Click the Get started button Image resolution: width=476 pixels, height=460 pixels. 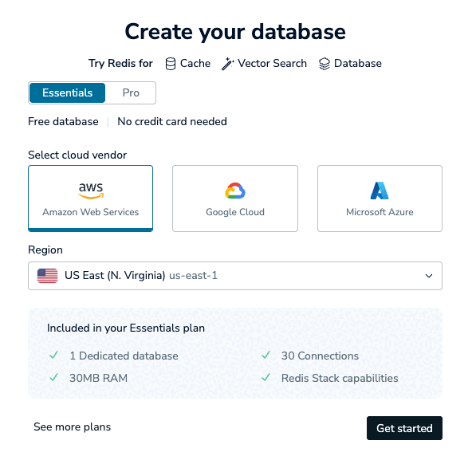pyautogui.click(x=404, y=428)
